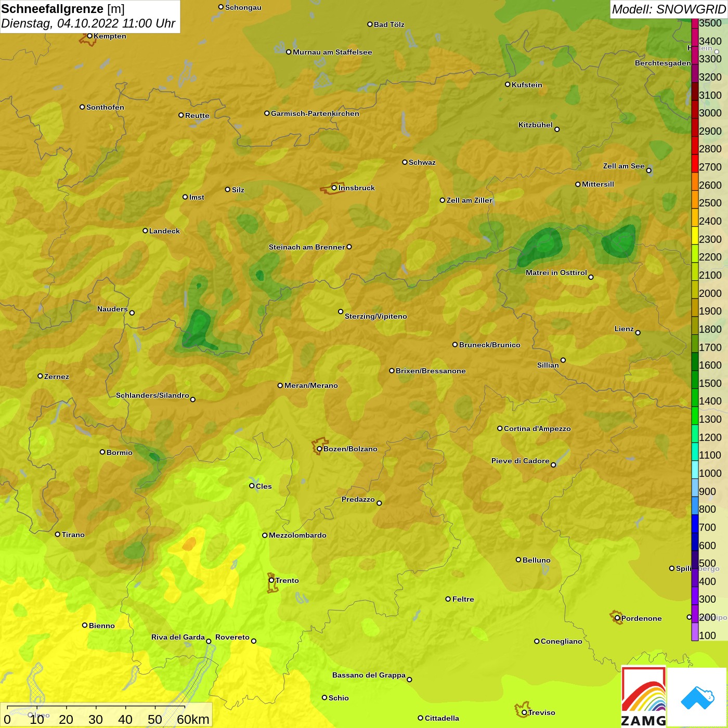Image resolution: width=728 pixels, height=728 pixels.
Task: Click the 1500 green legend swatch
Action: pos(695,380)
